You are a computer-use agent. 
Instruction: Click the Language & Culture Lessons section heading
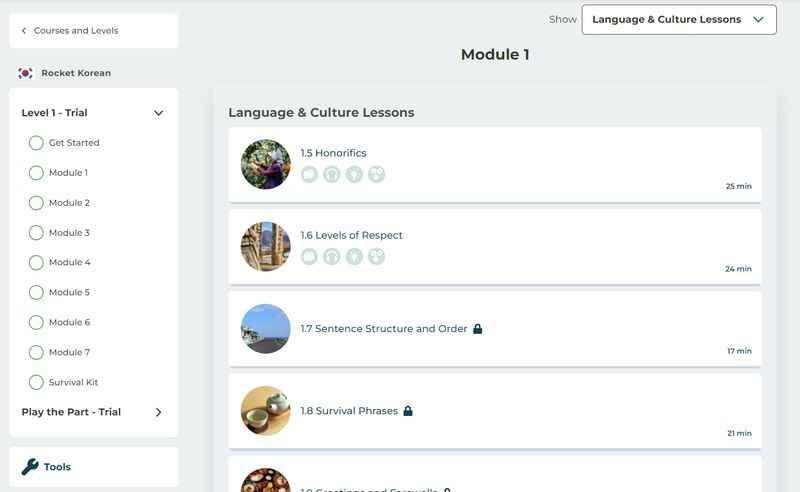click(x=321, y=112)
